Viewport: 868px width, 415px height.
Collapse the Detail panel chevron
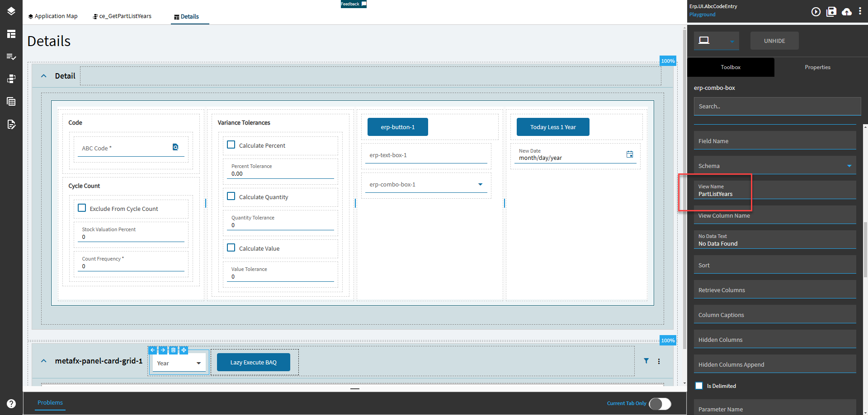[x=44, y=76]
